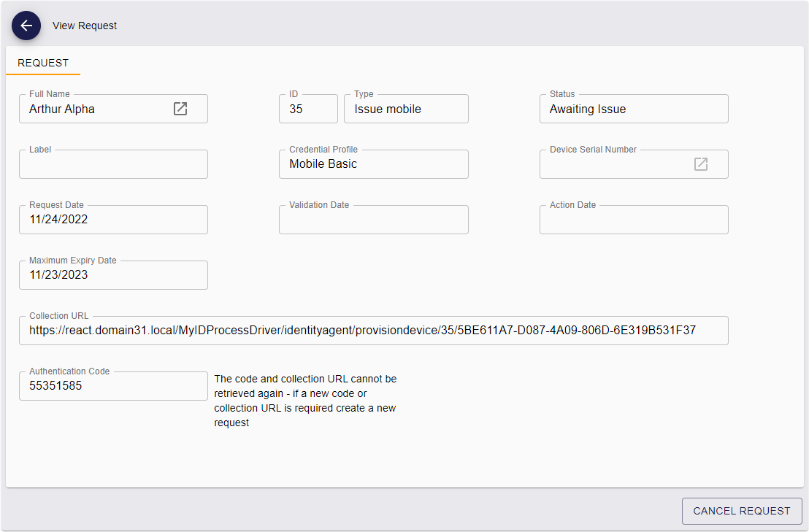Click the View Request page title
This screenshot has height=532, width=809.
(85, 26)
